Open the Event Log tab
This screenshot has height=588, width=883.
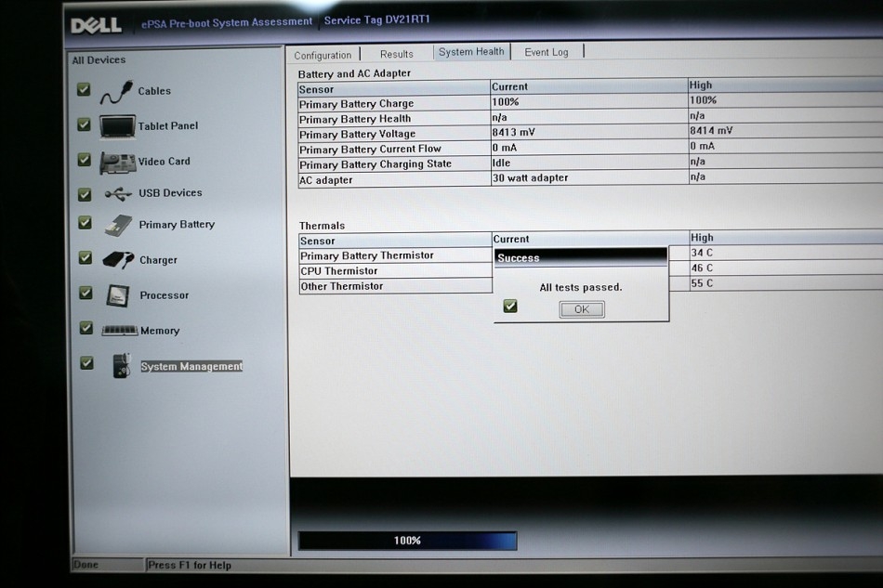click(547, 52)
